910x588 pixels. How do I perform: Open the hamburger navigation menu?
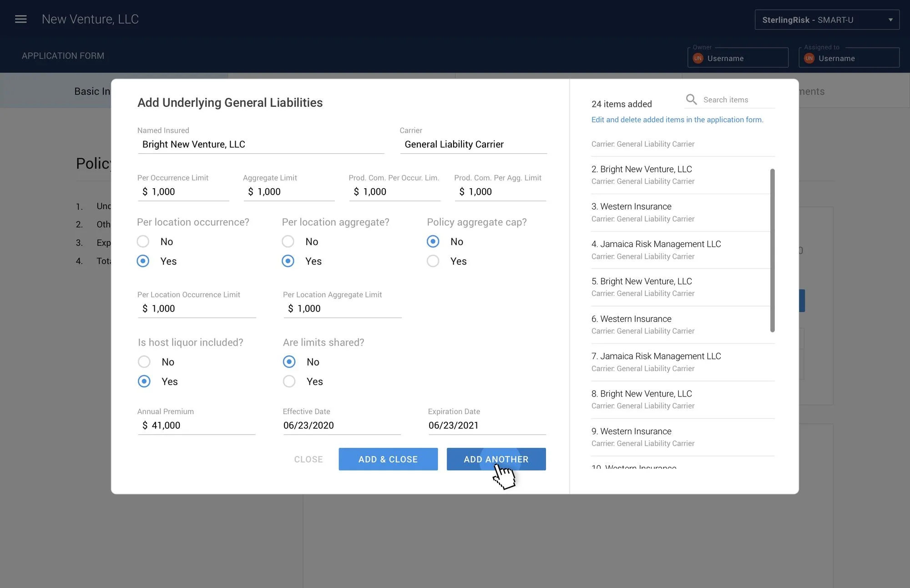click(21, 19)
